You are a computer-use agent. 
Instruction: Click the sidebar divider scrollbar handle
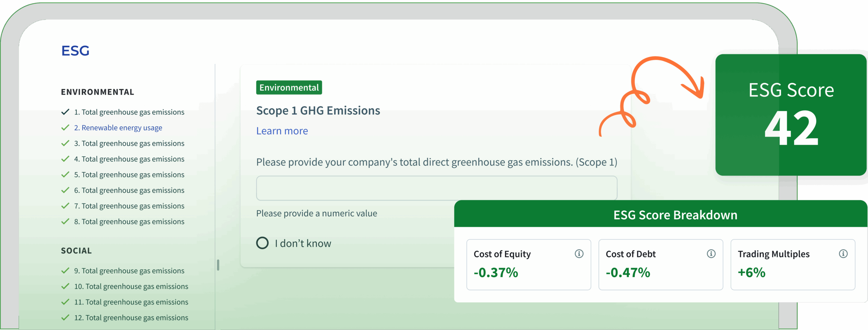(x=218, y=265)
